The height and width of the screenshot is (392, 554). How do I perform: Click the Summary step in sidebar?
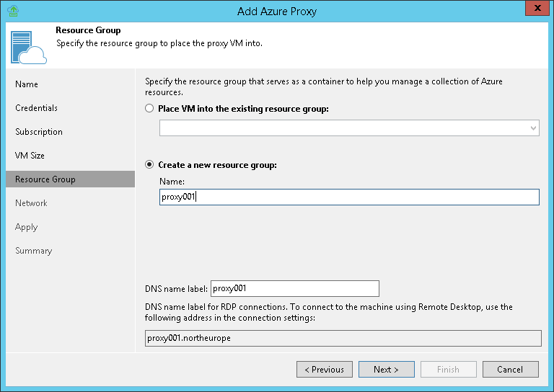point(34,251)
